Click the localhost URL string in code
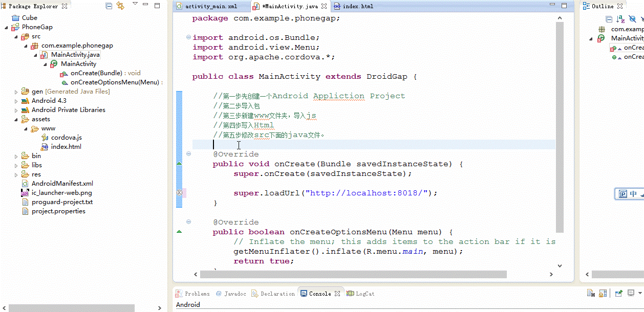The image size is (644, 312). 367,193
